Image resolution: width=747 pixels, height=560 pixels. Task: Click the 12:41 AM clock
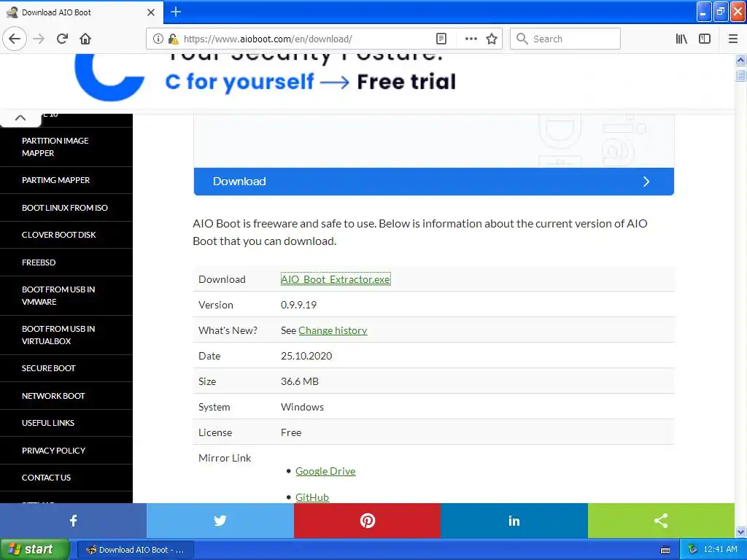tap(720, 550)
